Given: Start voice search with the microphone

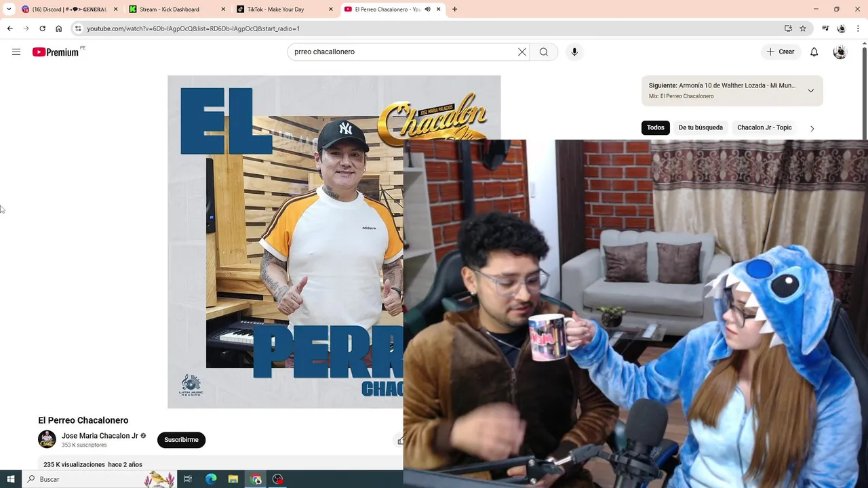Looking at the screenshot, I should pyautogui.click(x=574, y=52).
